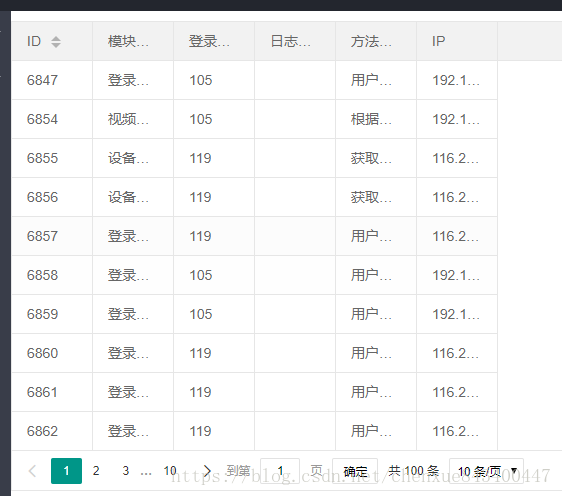Focus the page number input box
This screenshot has width=562, height=496.
[280, 471]
